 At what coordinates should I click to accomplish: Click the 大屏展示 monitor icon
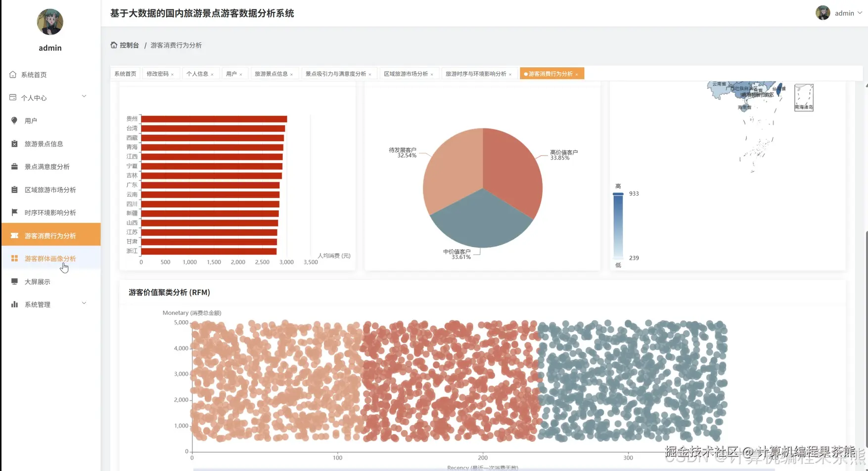(x=14, y=282)
